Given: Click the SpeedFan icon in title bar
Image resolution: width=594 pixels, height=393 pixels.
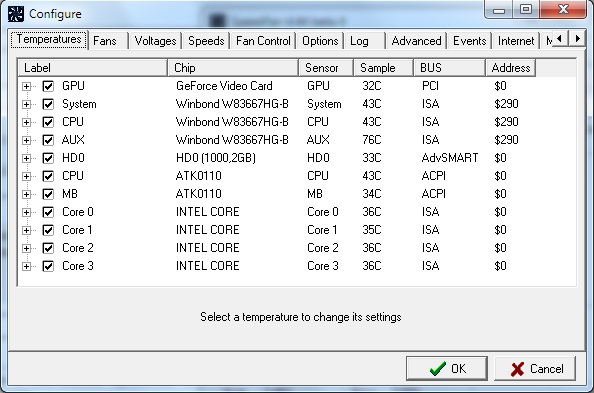Looking at the screenshot, I should pos(16,14).
